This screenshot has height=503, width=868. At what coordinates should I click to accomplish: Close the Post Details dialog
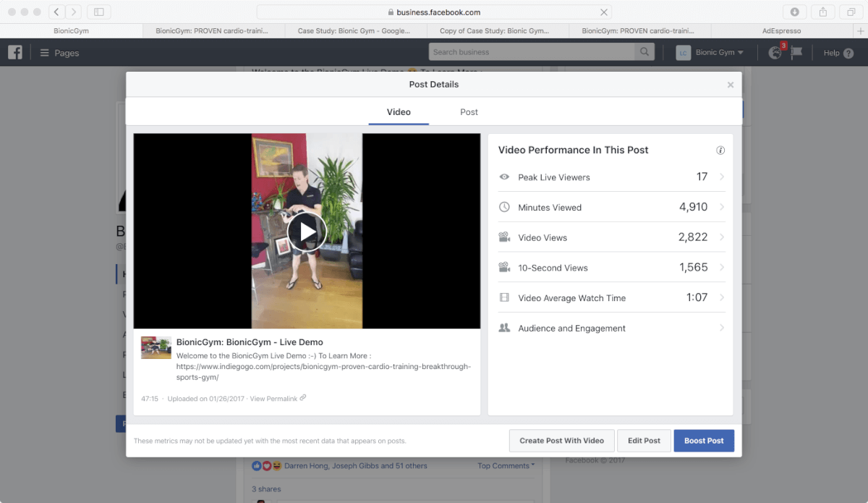(731, 85)
